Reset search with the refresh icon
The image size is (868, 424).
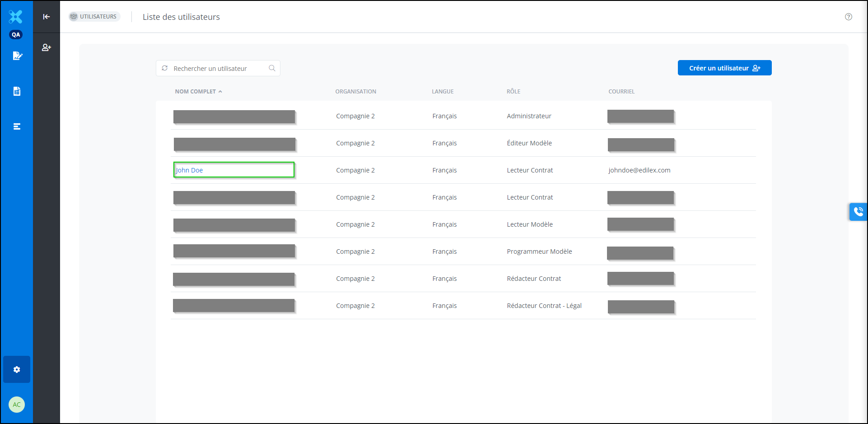165,68
